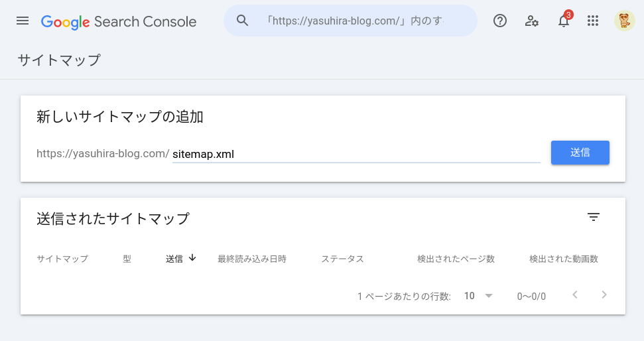Open the notifications bell

[564, 21]
